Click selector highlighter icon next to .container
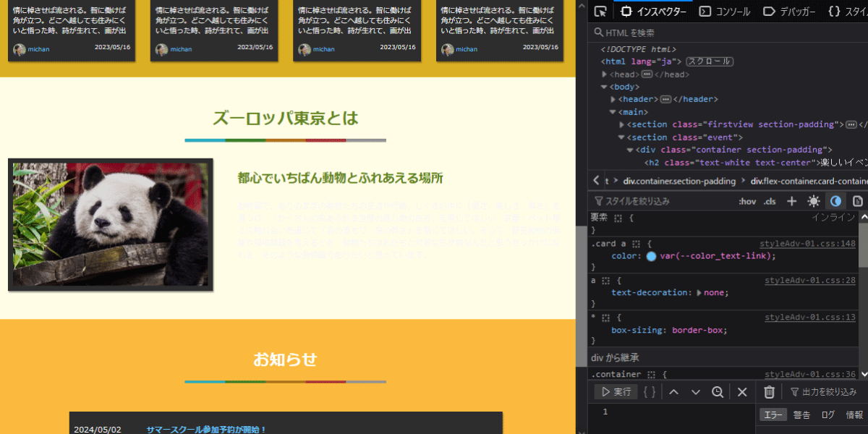The image size is (868, 434). coord(651,375)
